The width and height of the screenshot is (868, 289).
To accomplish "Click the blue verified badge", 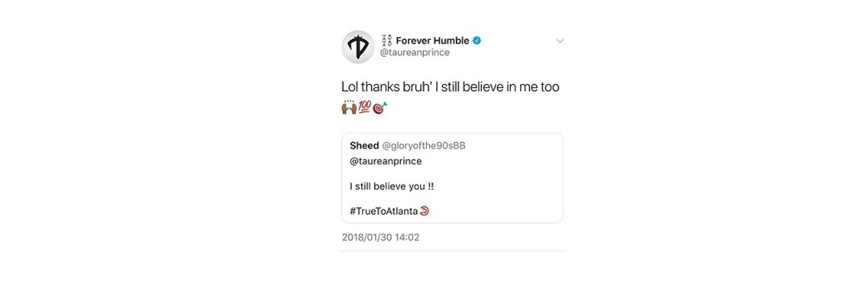I will 478,40.
